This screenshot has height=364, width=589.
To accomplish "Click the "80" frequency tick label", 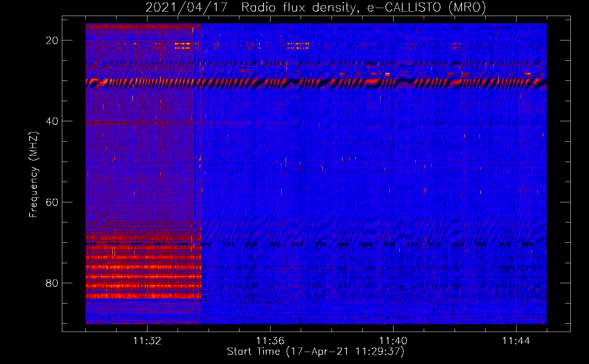I will click(x=52, y=283).
